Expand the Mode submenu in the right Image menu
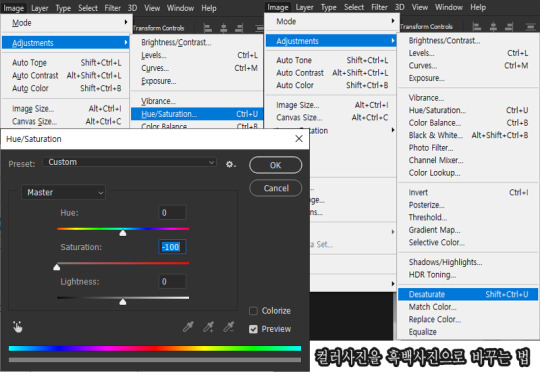540x392 pixels. click(331, 21)
